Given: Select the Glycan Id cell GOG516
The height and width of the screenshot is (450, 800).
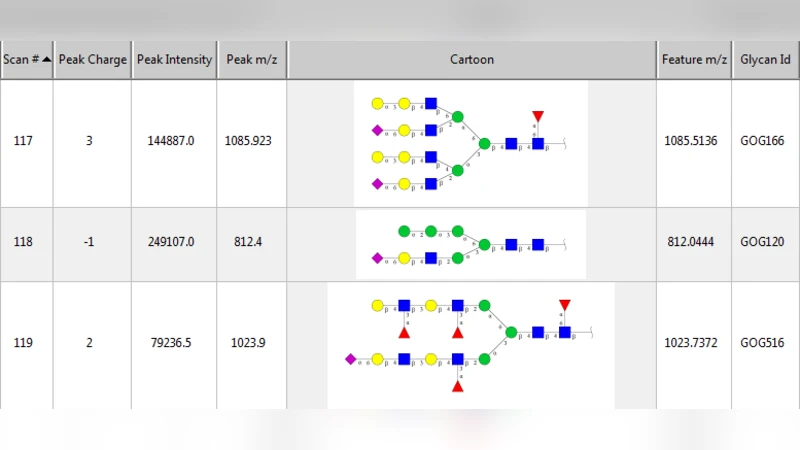Looking at the screenshot, I should tap(765, 343).
